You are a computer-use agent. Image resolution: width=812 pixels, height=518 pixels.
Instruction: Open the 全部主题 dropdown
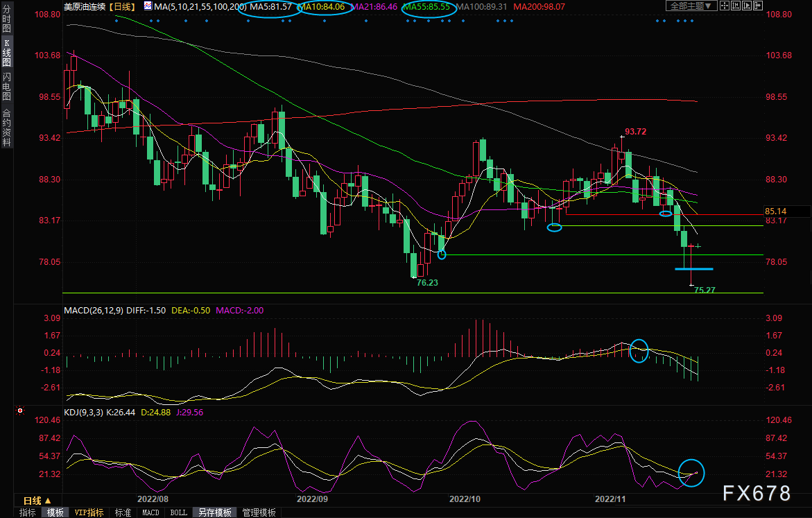(x=691, y=6)
